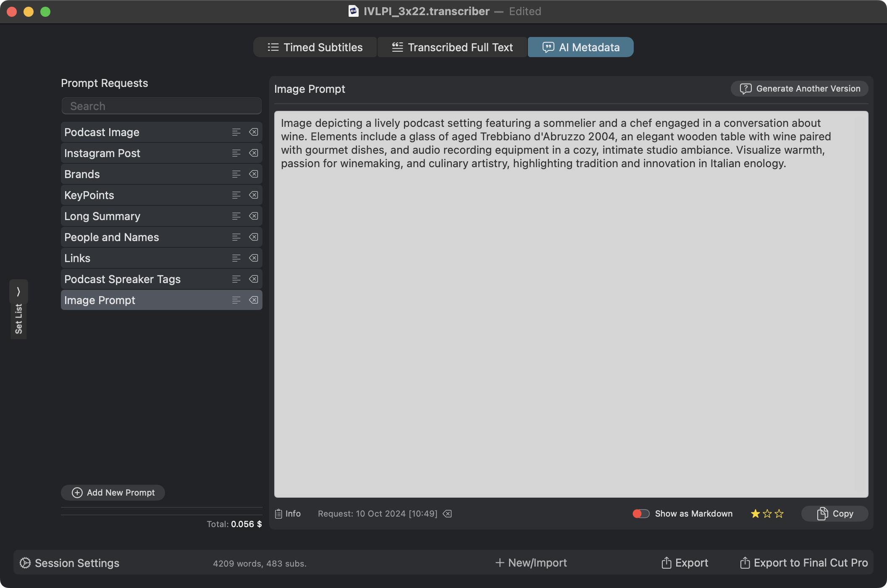Expand the Set List side panel

tap(18, 291)
